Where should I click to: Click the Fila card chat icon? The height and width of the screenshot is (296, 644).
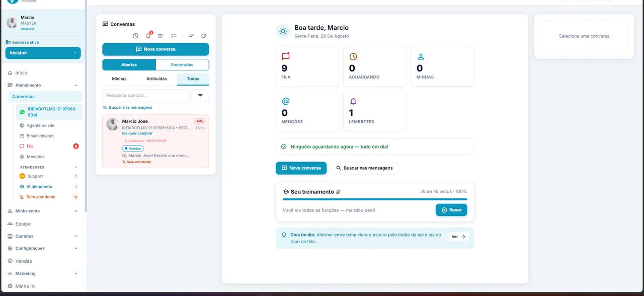point(285,56)
